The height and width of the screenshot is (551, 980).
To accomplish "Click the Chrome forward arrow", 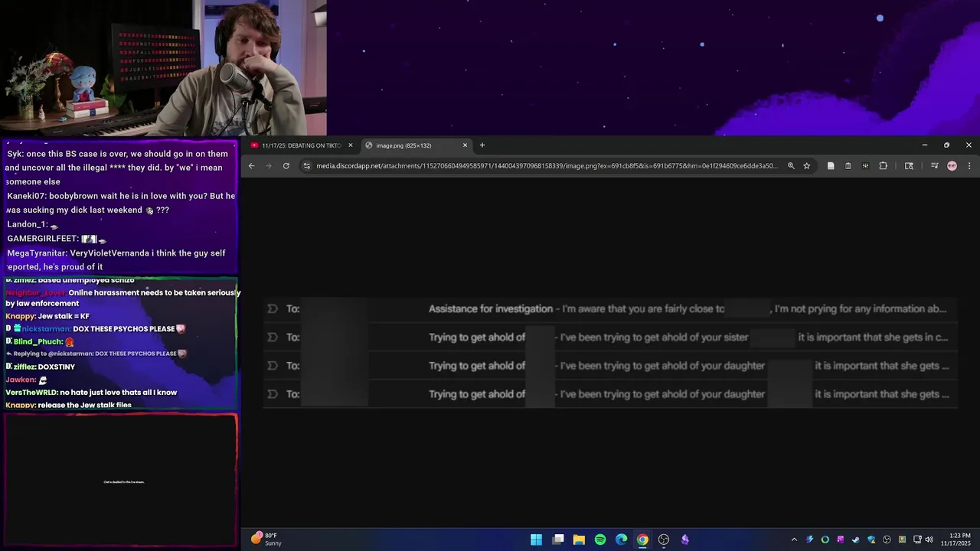I will [x=268, y=165].
